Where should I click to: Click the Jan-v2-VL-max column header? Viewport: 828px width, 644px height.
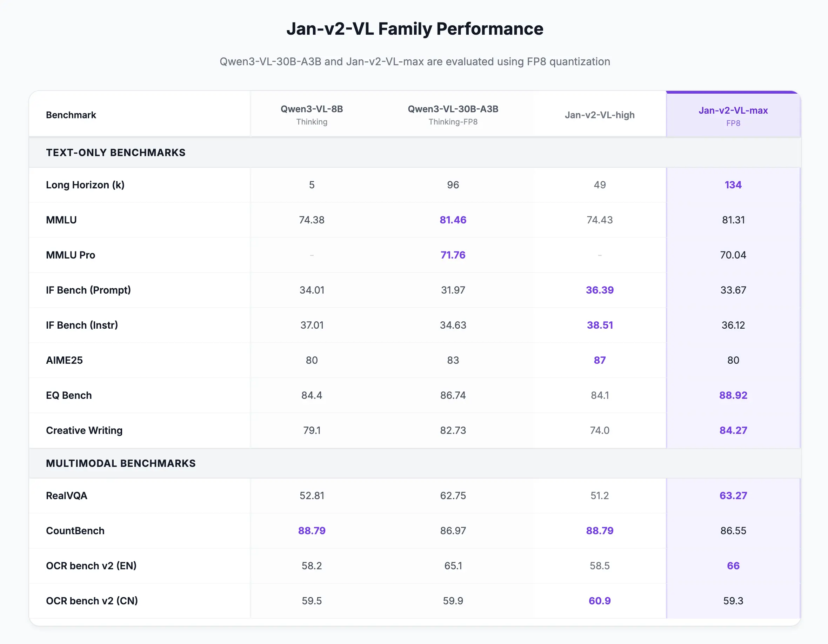pyautogui.click(x=733, y=115)
